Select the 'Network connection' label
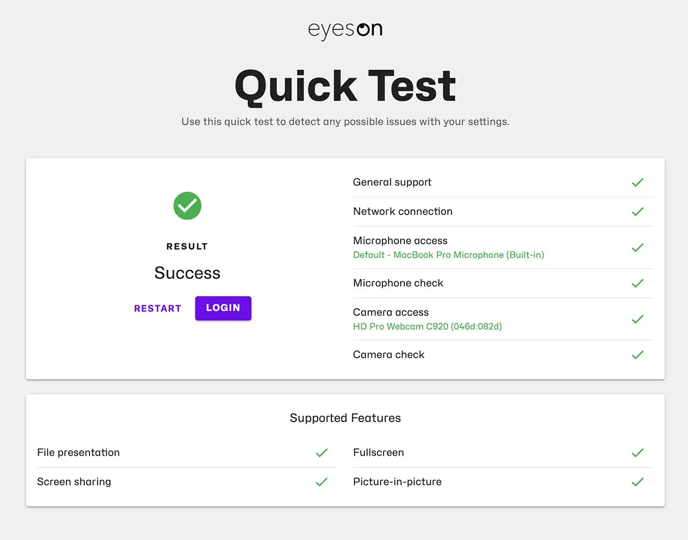688x540 pixels. click(402, 211)
